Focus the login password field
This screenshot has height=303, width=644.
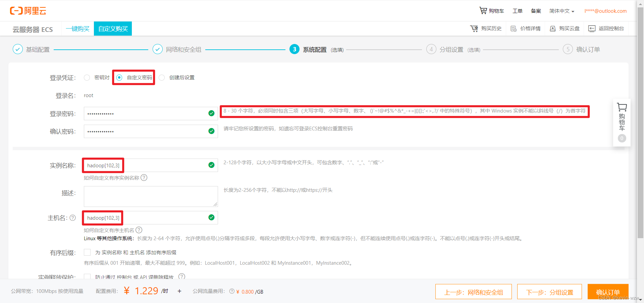[x=151, y=114]
